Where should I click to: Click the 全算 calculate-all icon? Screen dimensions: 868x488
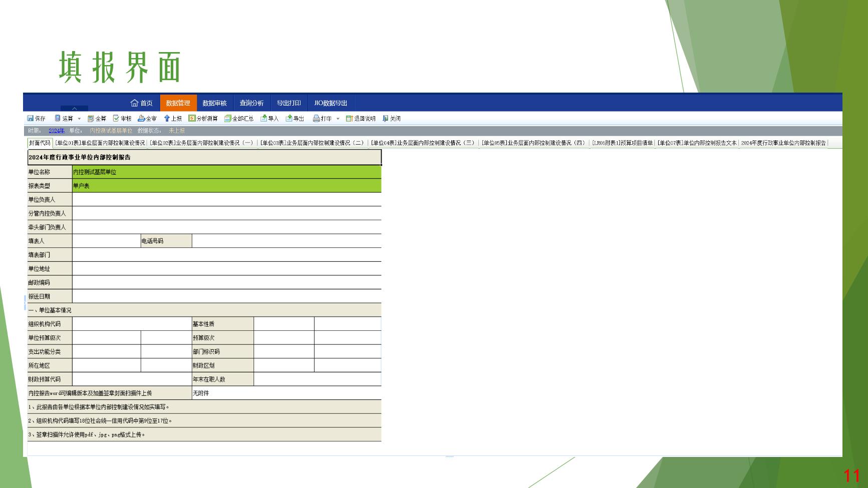(x=91, y=119)
